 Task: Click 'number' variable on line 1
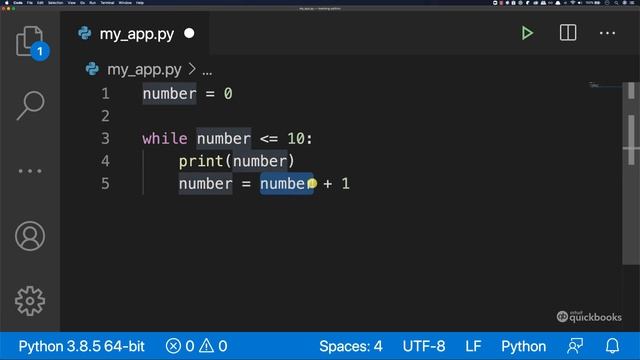tap(169, 93)
